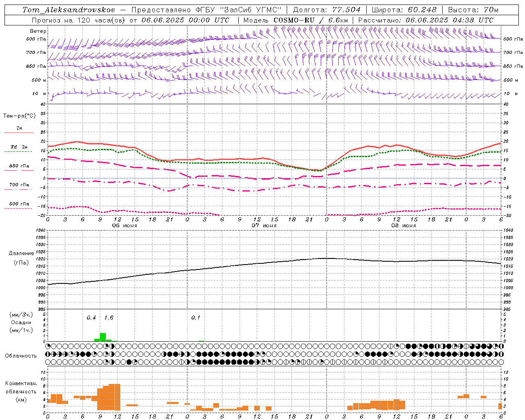Click the 0.4 precipitation amount
525x420 pixels.
tap(91, 318)
